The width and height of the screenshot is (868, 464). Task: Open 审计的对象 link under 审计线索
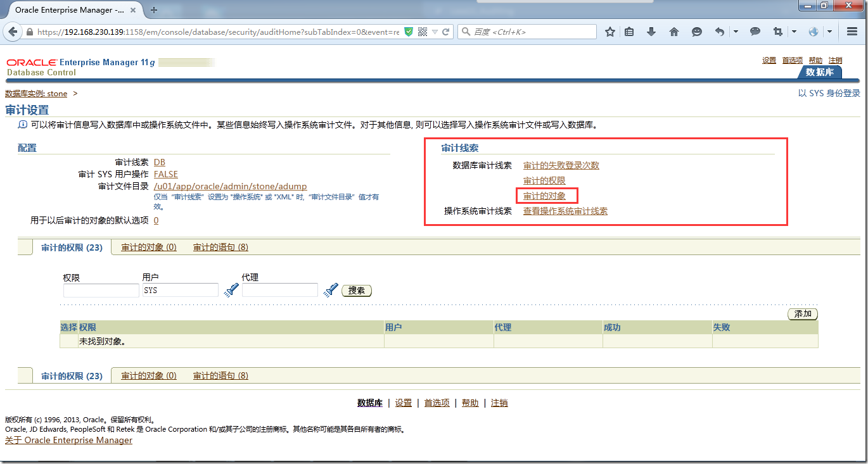(544, 196)
